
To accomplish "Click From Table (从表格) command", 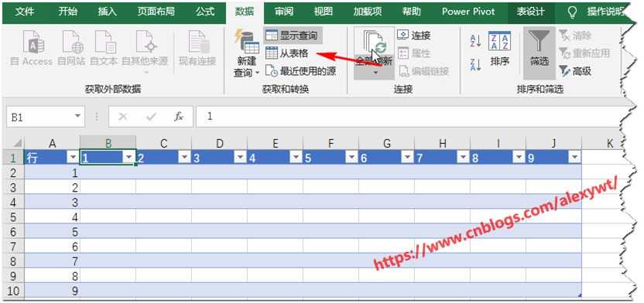I will (x=286, y=53).
